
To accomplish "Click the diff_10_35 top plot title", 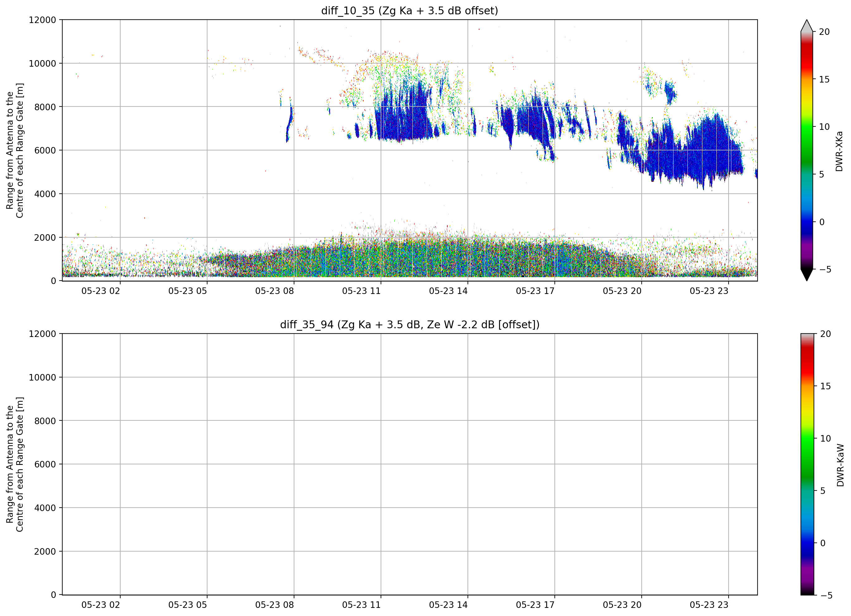I will pos(410,11).
